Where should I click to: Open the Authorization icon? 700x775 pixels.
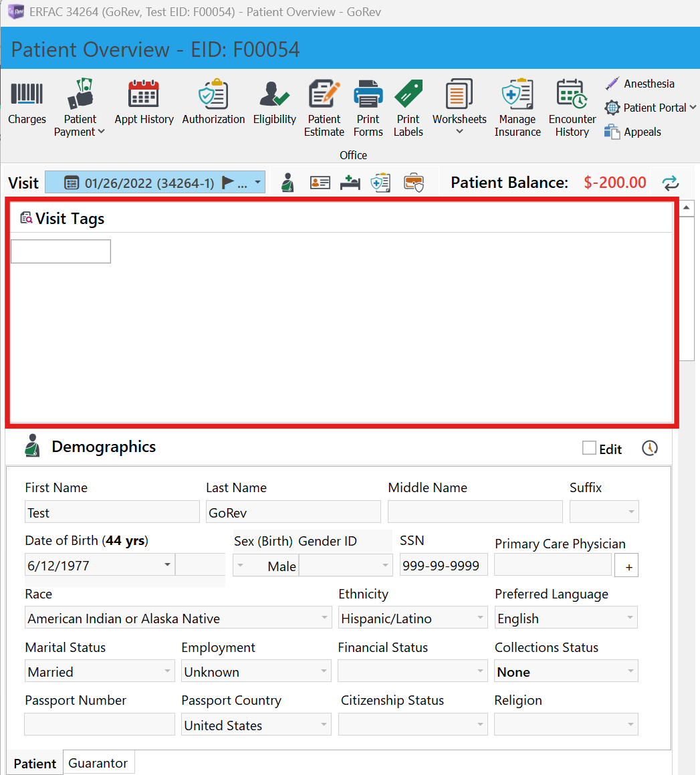click(213, 94)
